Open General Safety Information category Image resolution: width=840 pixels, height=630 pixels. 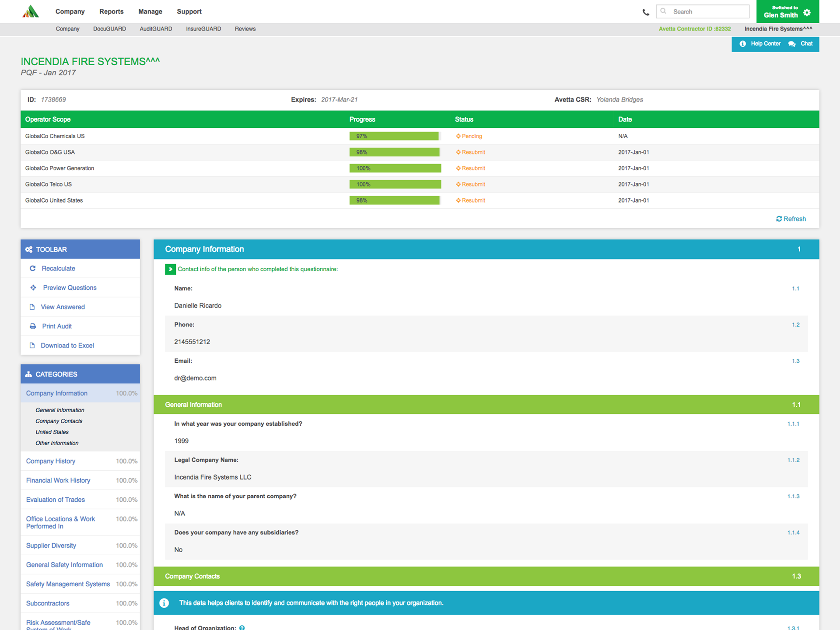(x=80, y=565)
